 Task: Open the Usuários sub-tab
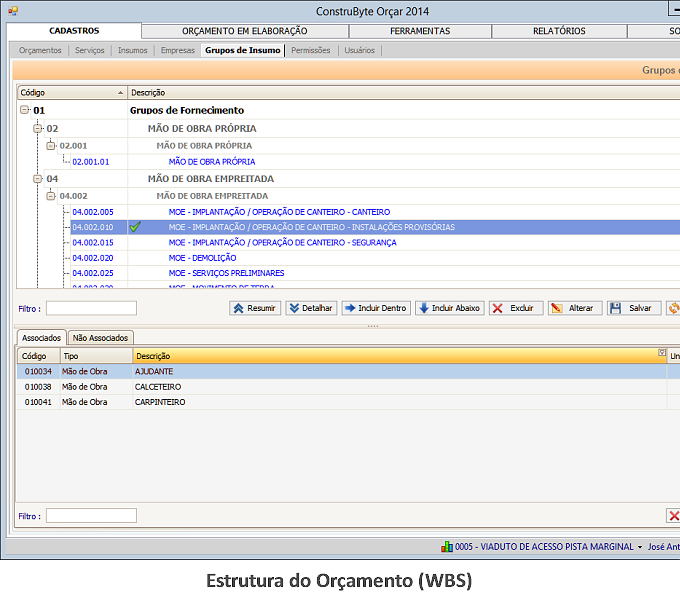point(359,50)
